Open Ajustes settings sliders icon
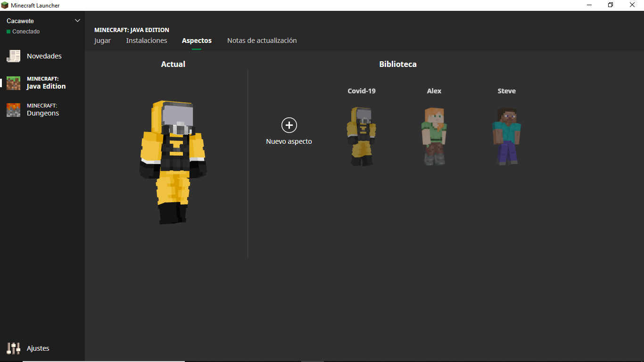The width and height of the screenshot is (644, 362). (x=13, y=348)
